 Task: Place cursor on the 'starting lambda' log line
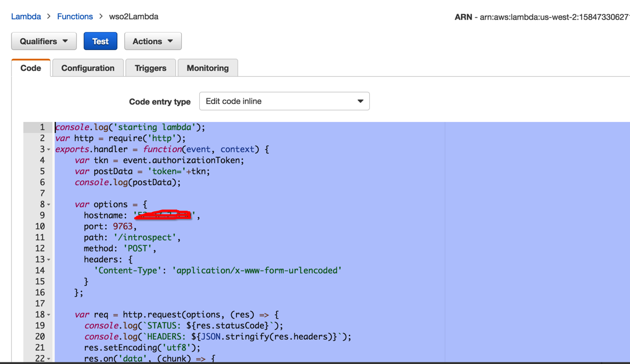(130, 127)
